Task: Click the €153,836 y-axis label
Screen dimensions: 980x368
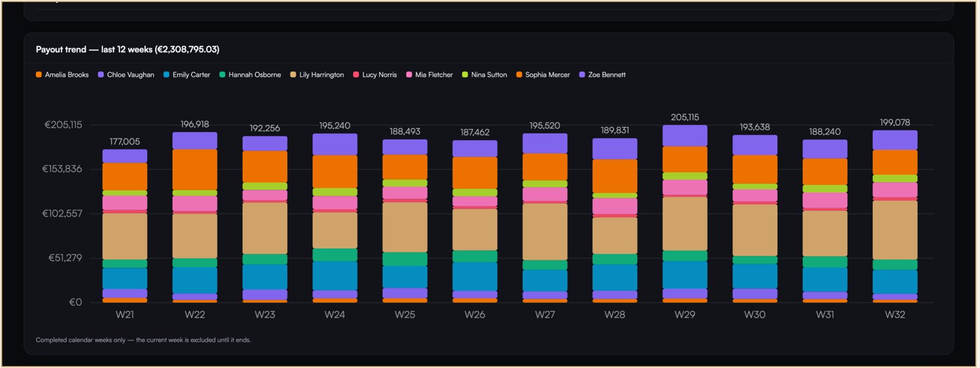Action: click(x=62, y=169)
